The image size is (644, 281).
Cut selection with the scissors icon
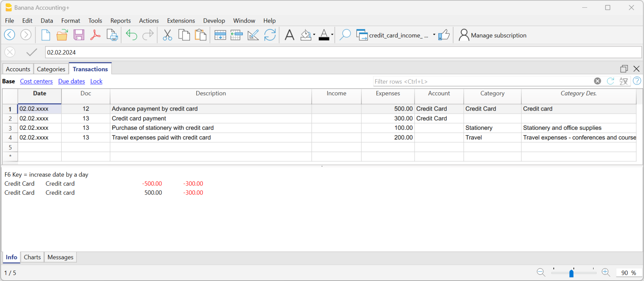(x=167, y=35)
